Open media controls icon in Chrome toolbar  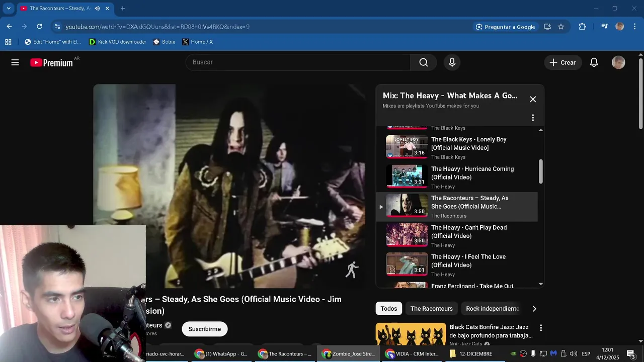[605, 27]
